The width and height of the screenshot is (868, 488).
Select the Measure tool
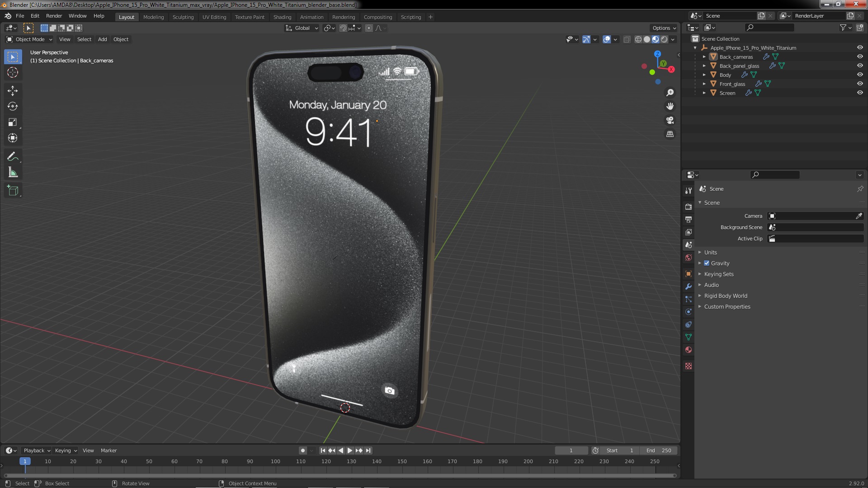tap(13, 173)
